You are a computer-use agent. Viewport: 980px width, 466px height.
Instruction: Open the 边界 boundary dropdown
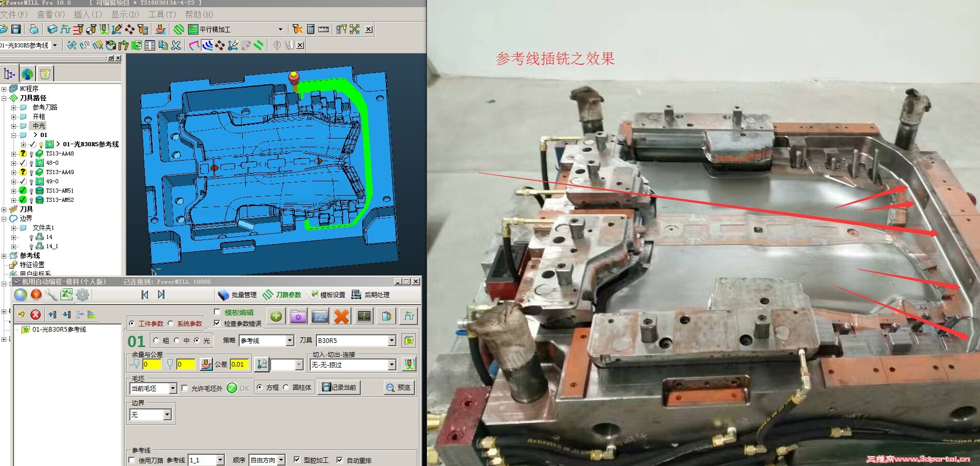(167, 415)
